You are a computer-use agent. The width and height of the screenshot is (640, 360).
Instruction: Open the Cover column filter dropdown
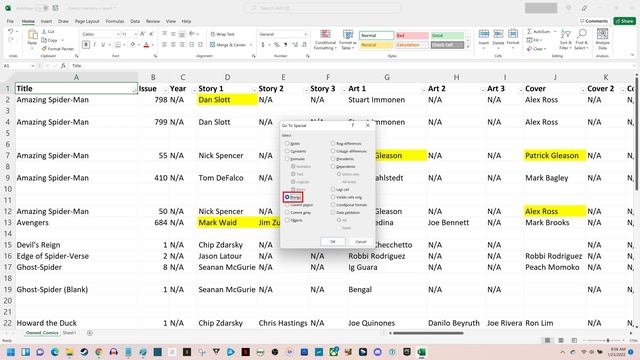coord(582,90)
